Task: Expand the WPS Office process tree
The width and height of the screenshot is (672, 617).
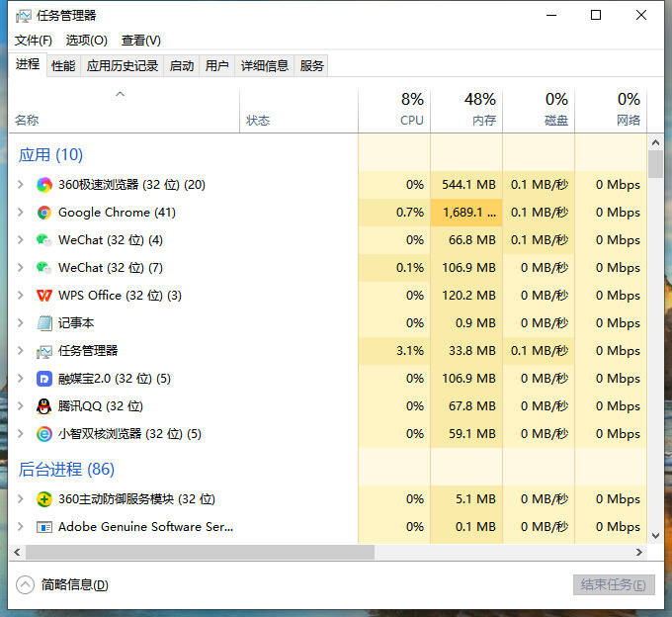Action: click(x=20, y=296)
